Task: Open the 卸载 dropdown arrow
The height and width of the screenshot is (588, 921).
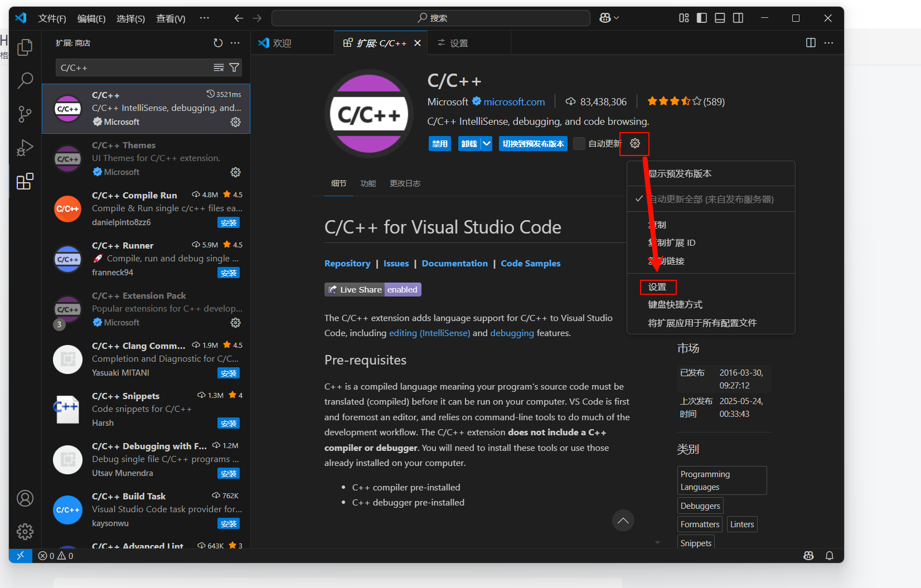Action: (487, 143)
